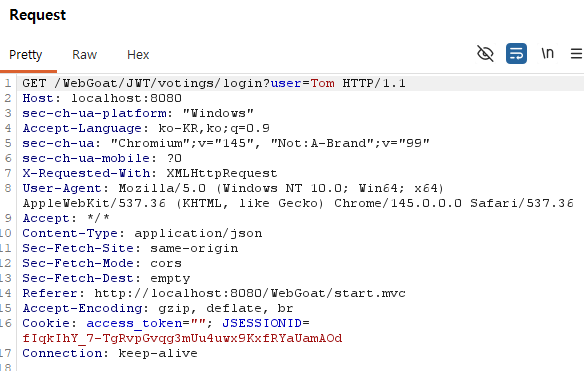Click the 'sec-ch-ua' header name on line 5
584x371 pixels.
pyautogui.click(x=58, y=143)
